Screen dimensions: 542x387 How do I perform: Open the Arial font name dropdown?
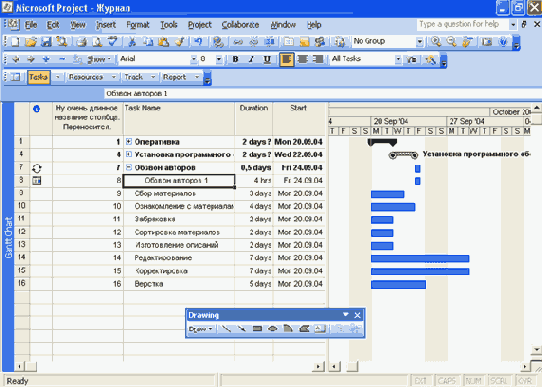(x=194, y=59)
